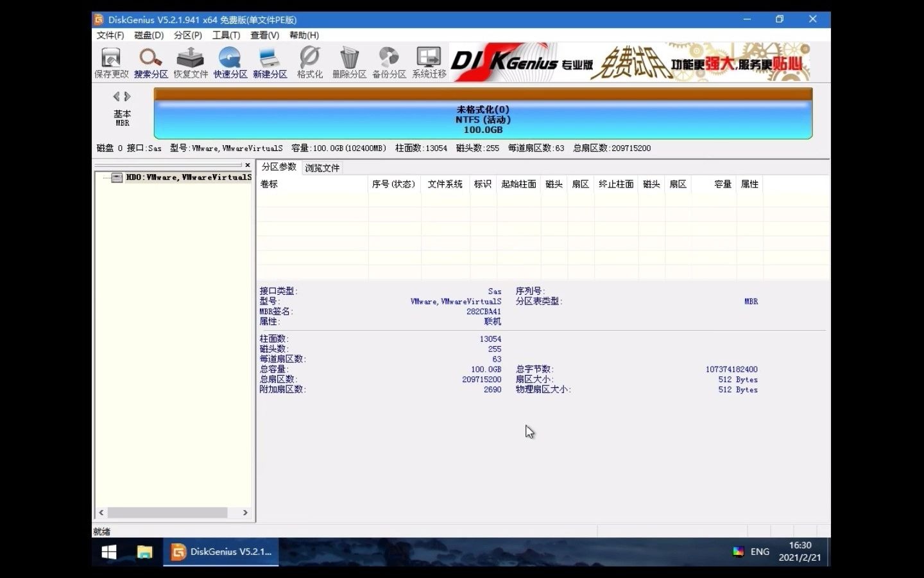Click the Format (格式化) toolbar icon
924x578 pixels.
[x=309, y=62]
